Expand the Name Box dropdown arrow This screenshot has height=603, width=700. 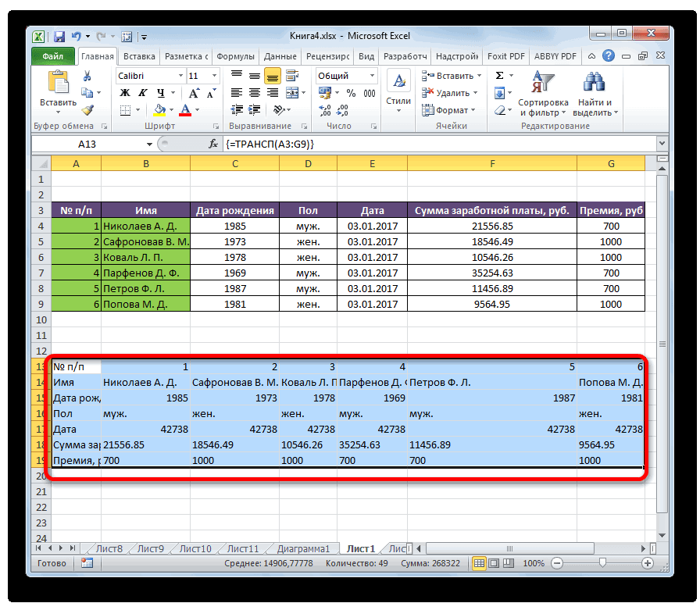click(150, 145)
